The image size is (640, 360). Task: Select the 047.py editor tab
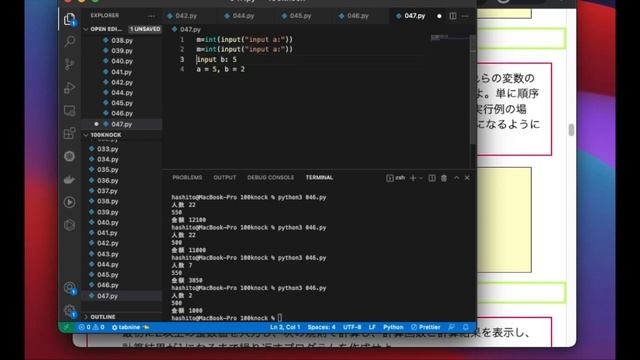coord(414,16)
